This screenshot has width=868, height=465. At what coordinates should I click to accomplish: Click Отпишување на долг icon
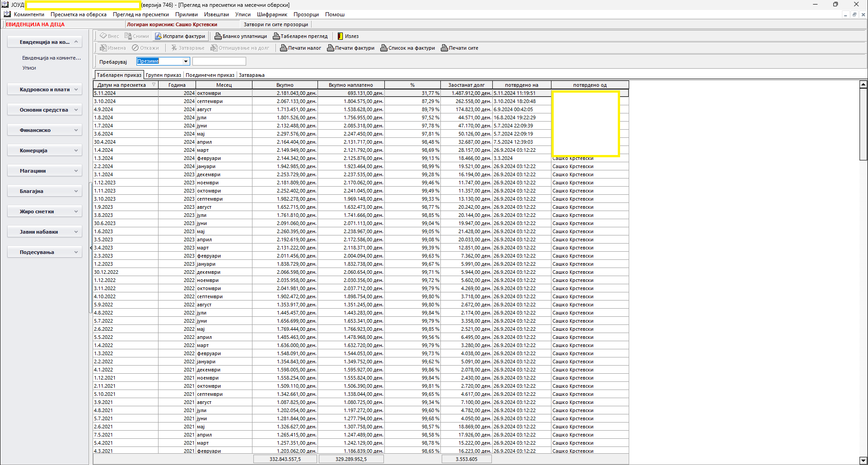pos(214,48)
